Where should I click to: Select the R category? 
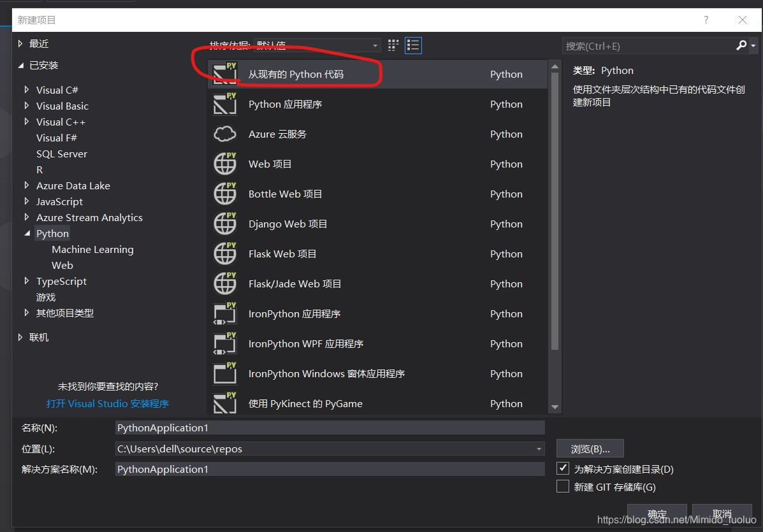(40, 169)
